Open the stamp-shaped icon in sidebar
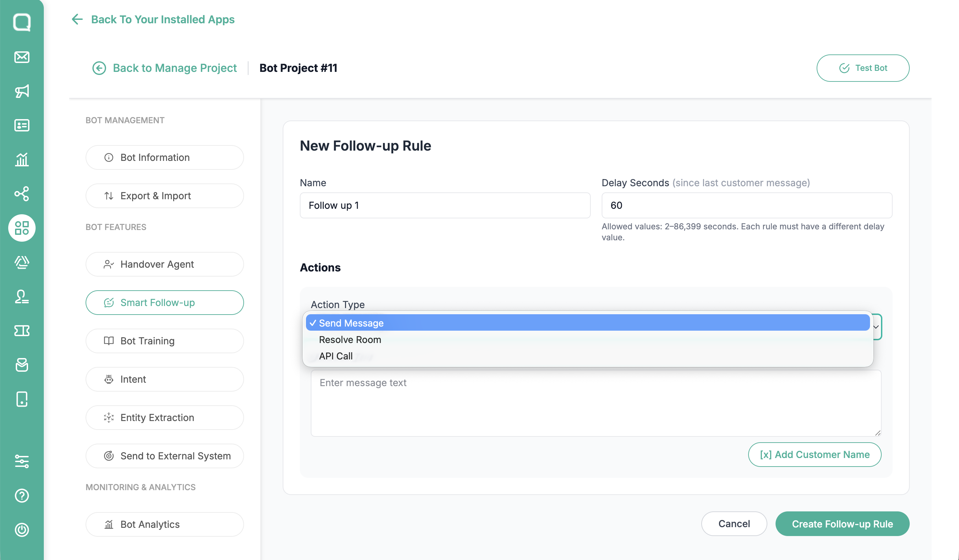The height and width of the screenshot is (560, 959). (x=22, y=296)
